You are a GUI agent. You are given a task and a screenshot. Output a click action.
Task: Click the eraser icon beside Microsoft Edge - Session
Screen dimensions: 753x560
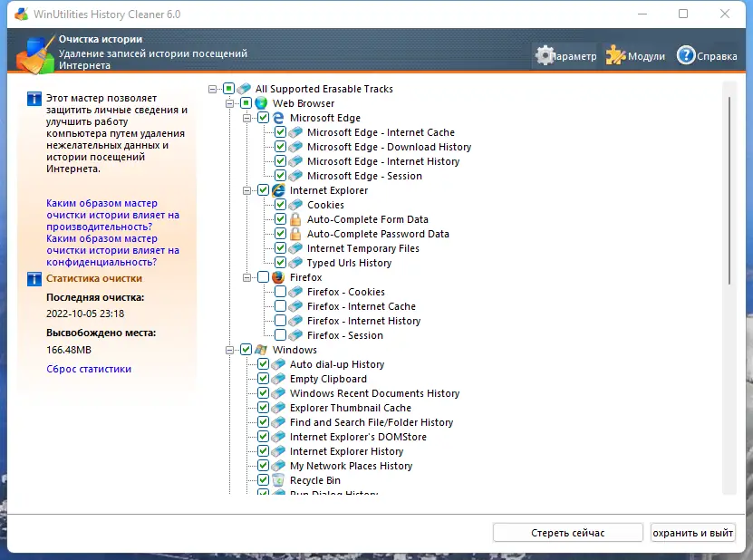coord(295,176)
